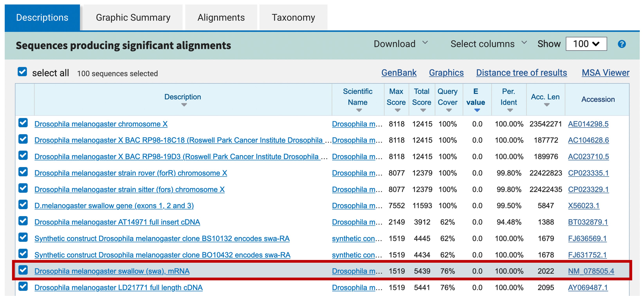644x296 pixels.
Task: Sort by Scientific Name column arrow
Action: (359, 110)
